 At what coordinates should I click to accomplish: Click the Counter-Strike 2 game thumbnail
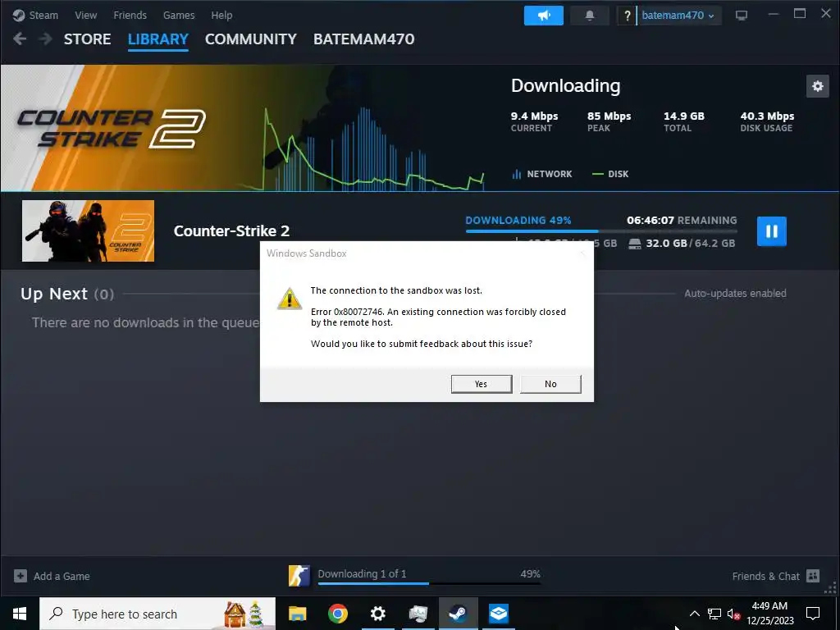(x=88, y=231)
